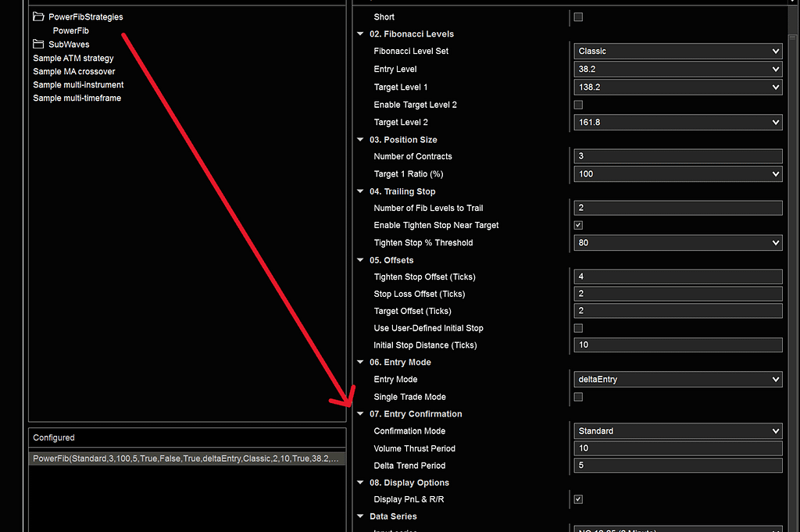Enable Single Trade Mode

pyautogui.click(x=577, y=396)
